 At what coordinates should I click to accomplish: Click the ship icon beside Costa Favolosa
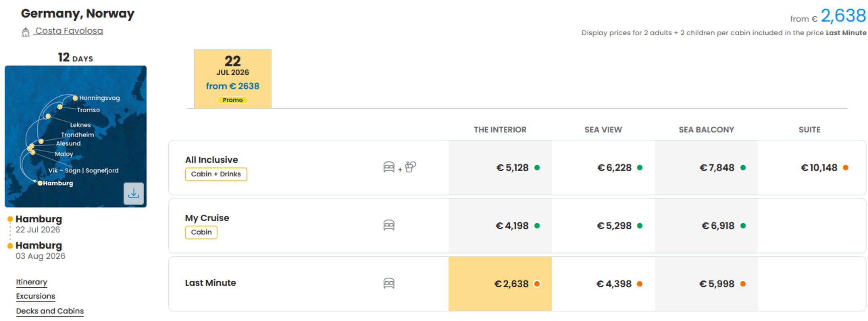[x=26, y=32]
